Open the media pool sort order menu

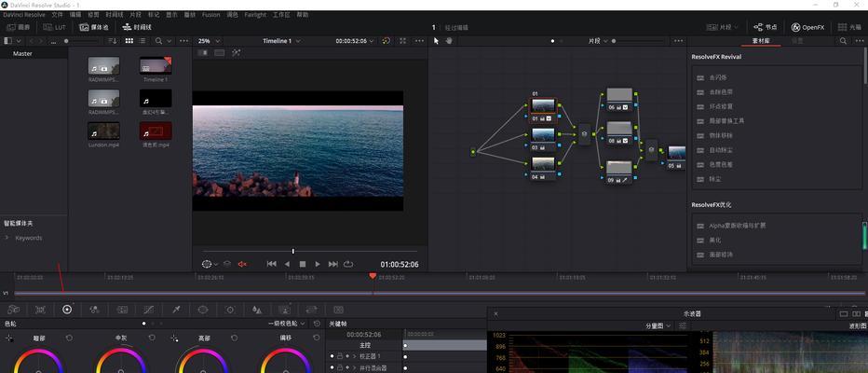pyautogui.click(x=113, y=41)
